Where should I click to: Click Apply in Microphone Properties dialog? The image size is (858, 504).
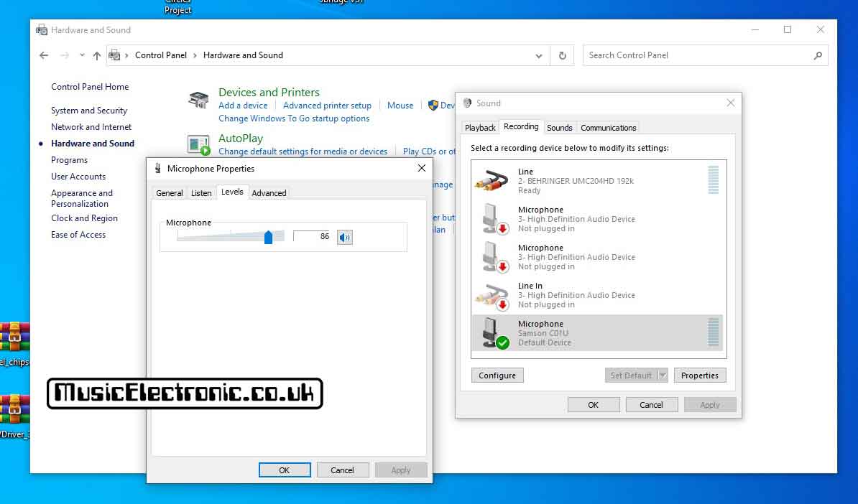click(400, 470)
